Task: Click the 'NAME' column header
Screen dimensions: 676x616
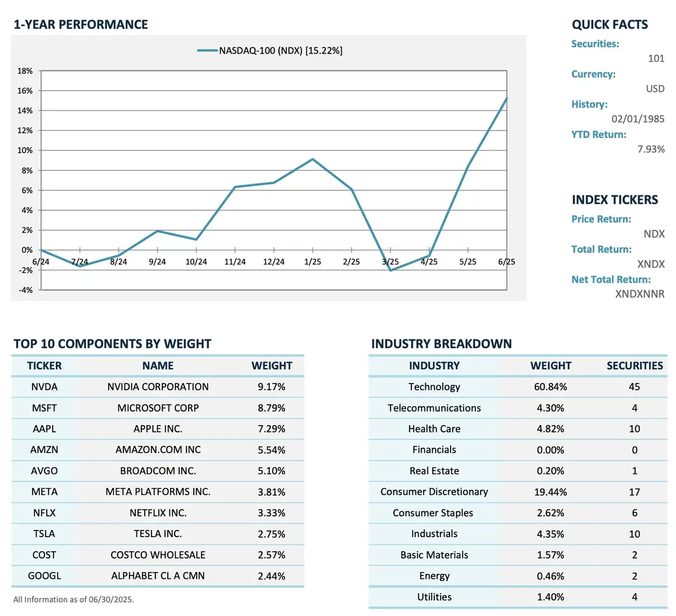Action: (x=158, y=366)
